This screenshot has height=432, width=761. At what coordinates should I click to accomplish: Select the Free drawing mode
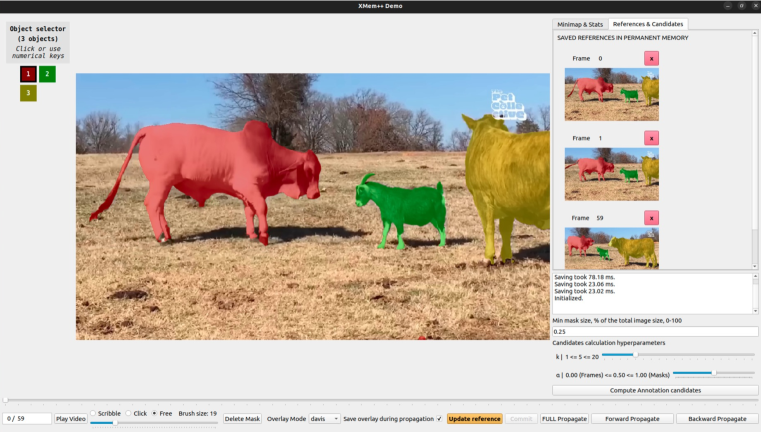click(x=154, y=413)
